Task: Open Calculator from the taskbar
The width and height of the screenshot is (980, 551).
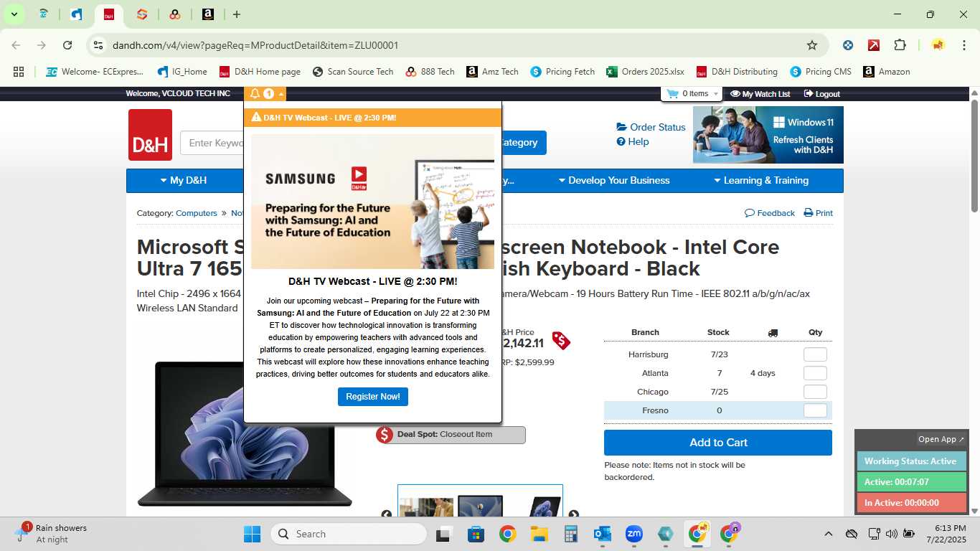Action: point(571,534)
